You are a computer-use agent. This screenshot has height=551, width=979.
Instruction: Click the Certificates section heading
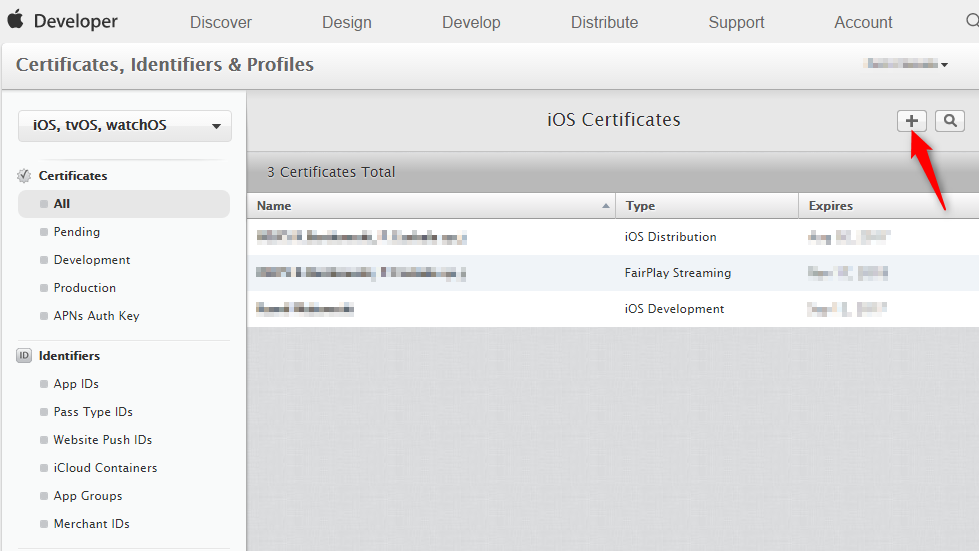tap(73, 176)
